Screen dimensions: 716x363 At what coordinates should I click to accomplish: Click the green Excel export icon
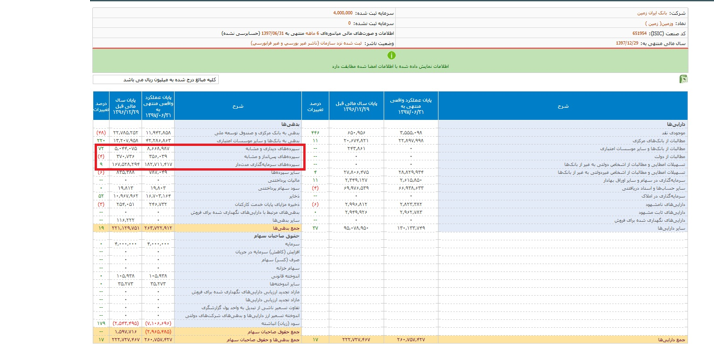683,79
